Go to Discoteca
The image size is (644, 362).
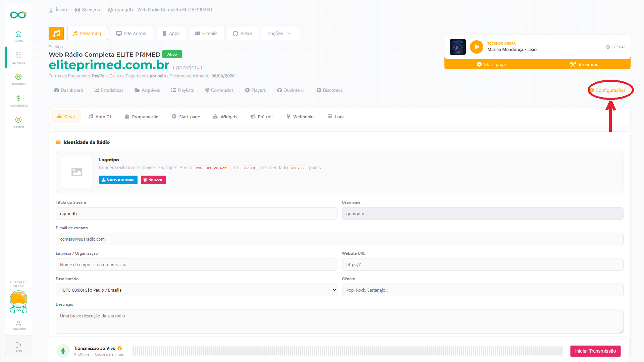tap(329, 90)
